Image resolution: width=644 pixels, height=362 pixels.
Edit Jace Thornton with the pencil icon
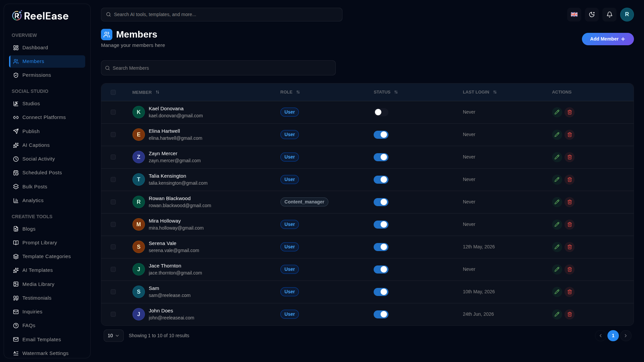pos(557,269)
